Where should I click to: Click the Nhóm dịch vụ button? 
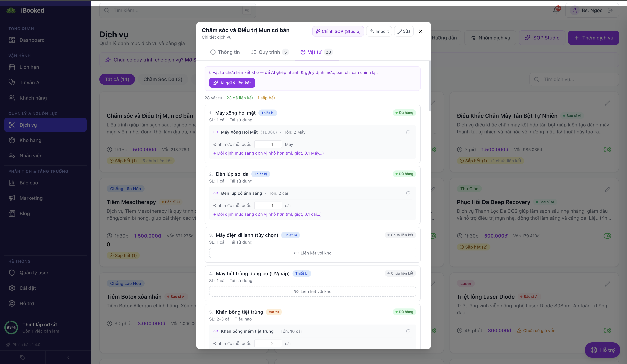click(x=490, y=38)
